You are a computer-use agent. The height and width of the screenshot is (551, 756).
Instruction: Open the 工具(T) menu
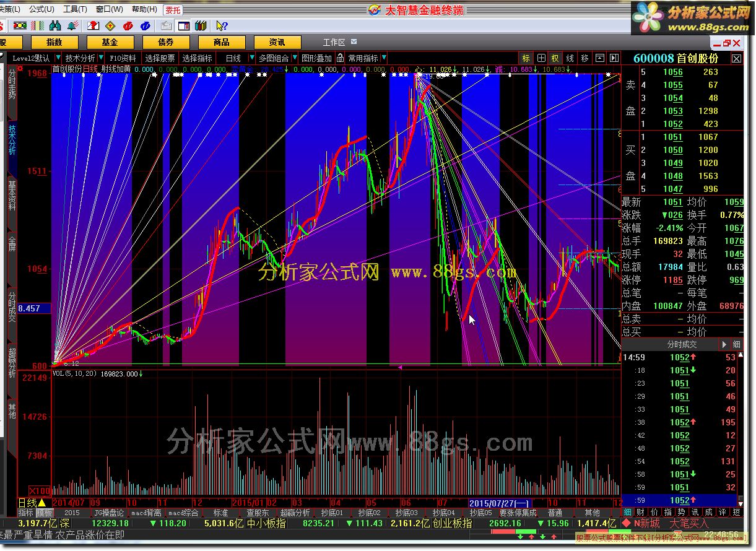click(75, 9)
